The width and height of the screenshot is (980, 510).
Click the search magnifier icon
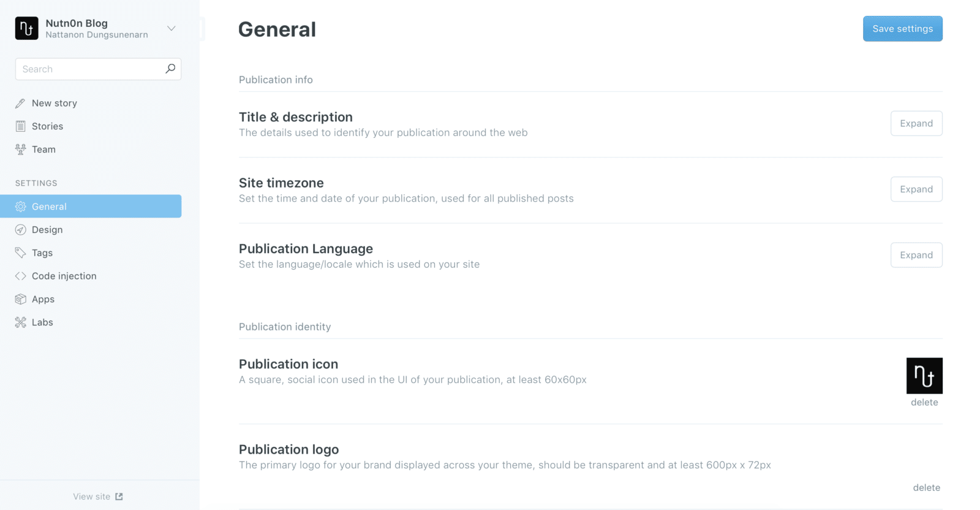pos(170,69)
